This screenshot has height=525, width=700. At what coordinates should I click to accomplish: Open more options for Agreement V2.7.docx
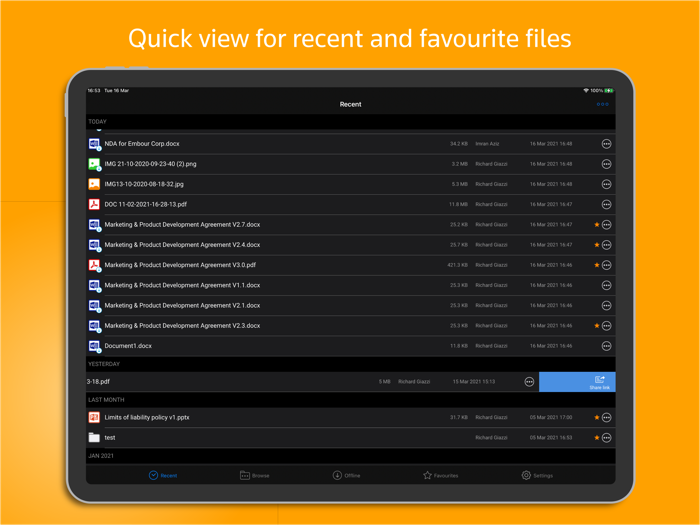(606, 225)
